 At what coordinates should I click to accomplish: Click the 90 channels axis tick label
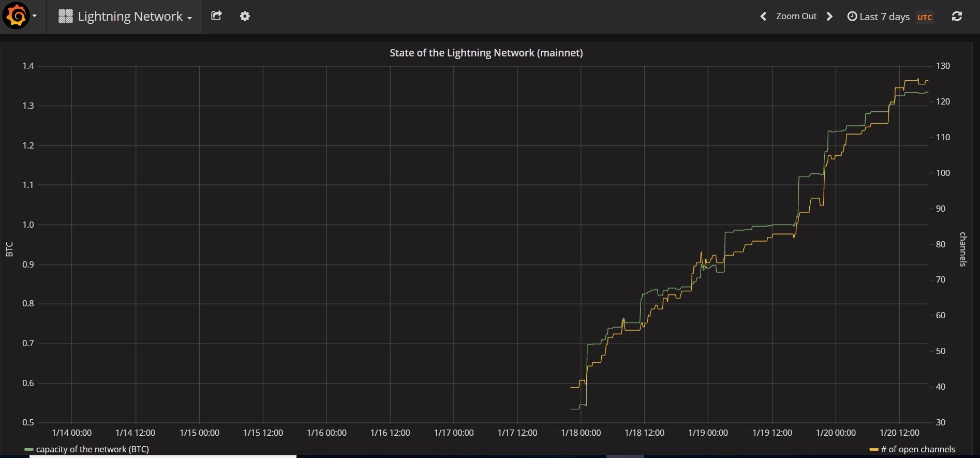coord(941,209)
